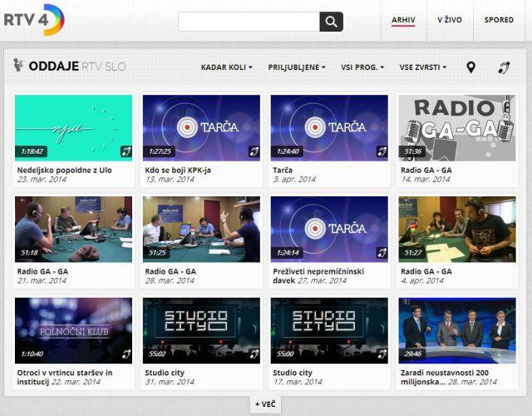532x416 pixels.
Task: Click share icon on Polnočni klub thumbnail
Action: pyautogui.click(x=126, y=354)
